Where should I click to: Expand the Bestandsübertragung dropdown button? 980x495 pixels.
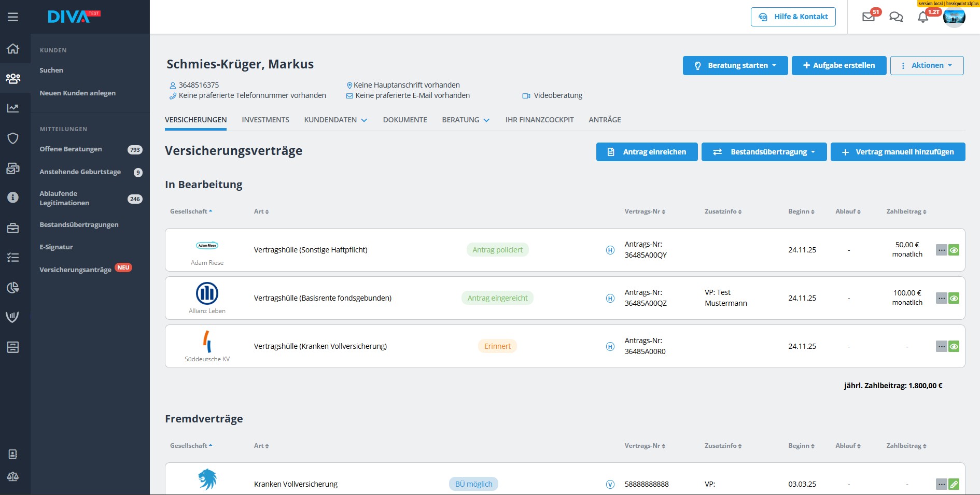(x=764, y=152)
